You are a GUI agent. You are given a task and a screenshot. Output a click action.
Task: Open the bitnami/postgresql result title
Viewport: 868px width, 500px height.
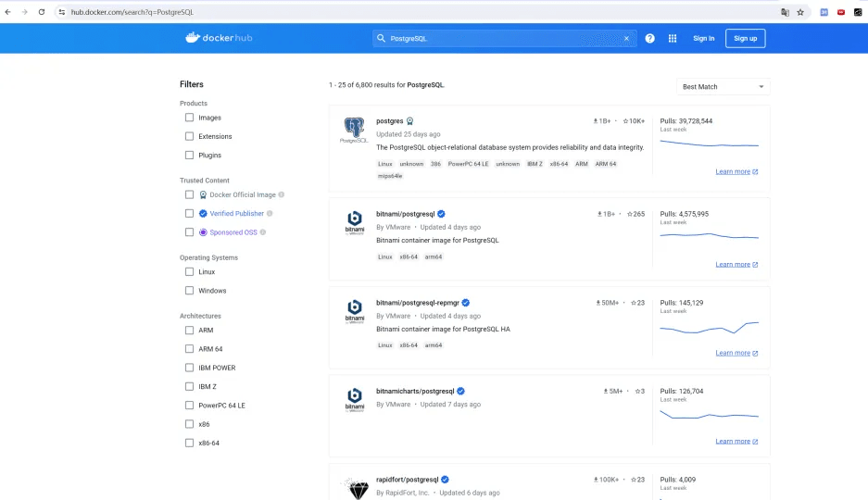click(x=405, y=214)
